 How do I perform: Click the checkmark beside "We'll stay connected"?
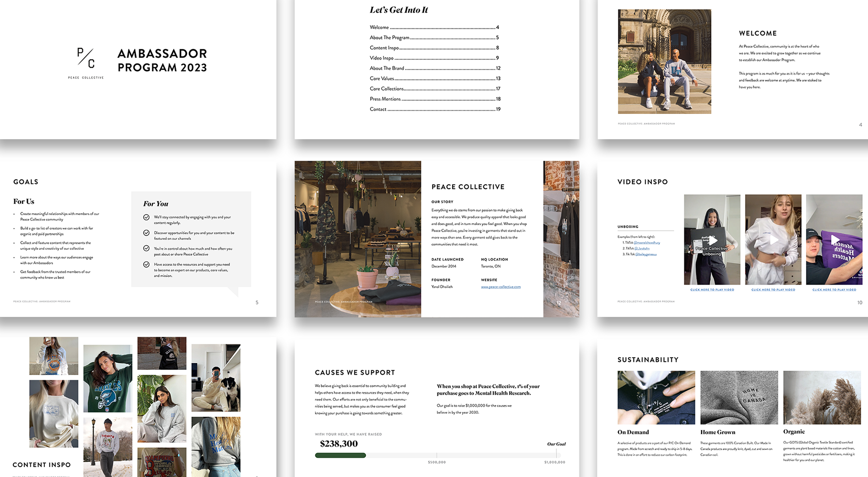[x=146, y=217]
